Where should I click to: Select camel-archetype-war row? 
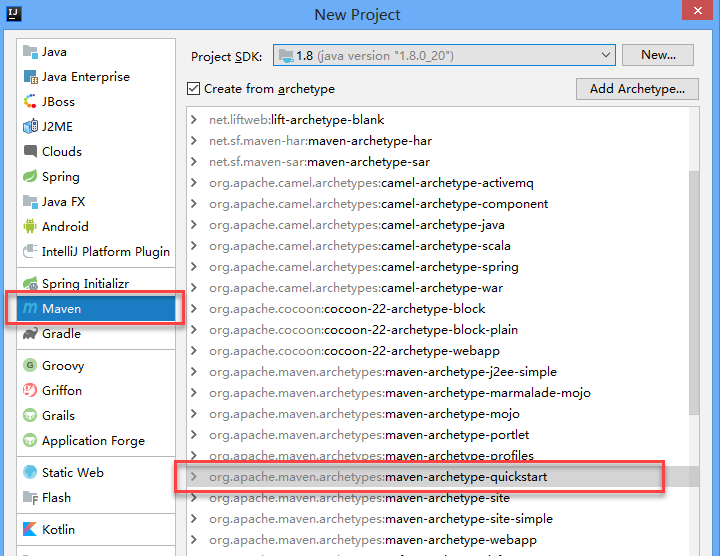pyautogui.click(x=438, y=288)
